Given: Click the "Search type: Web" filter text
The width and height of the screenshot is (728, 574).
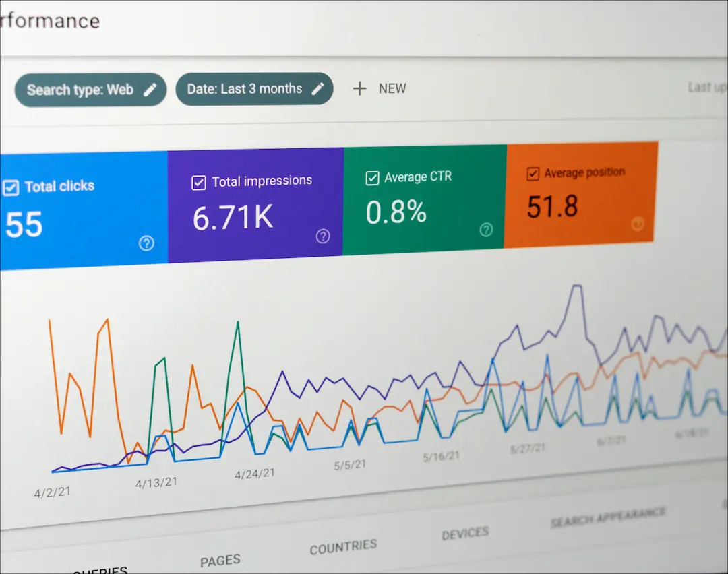Looking at the screenshot, I should 80,90.
